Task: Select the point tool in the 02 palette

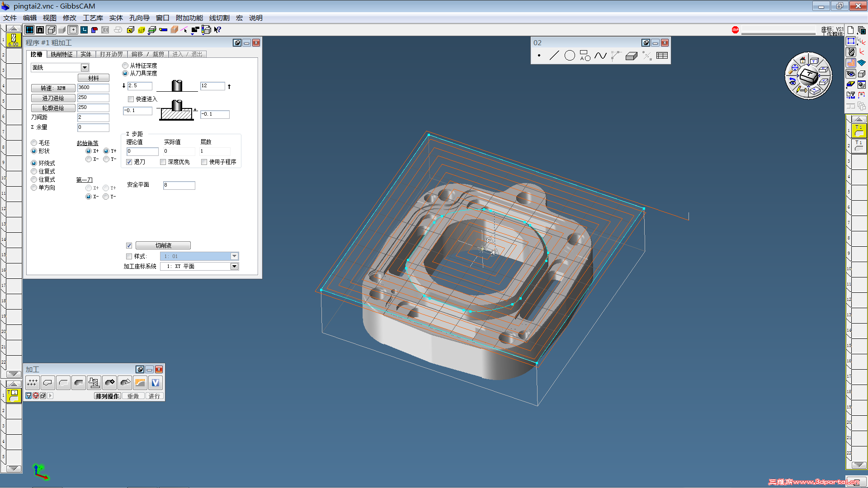Action: click(539, 56)
